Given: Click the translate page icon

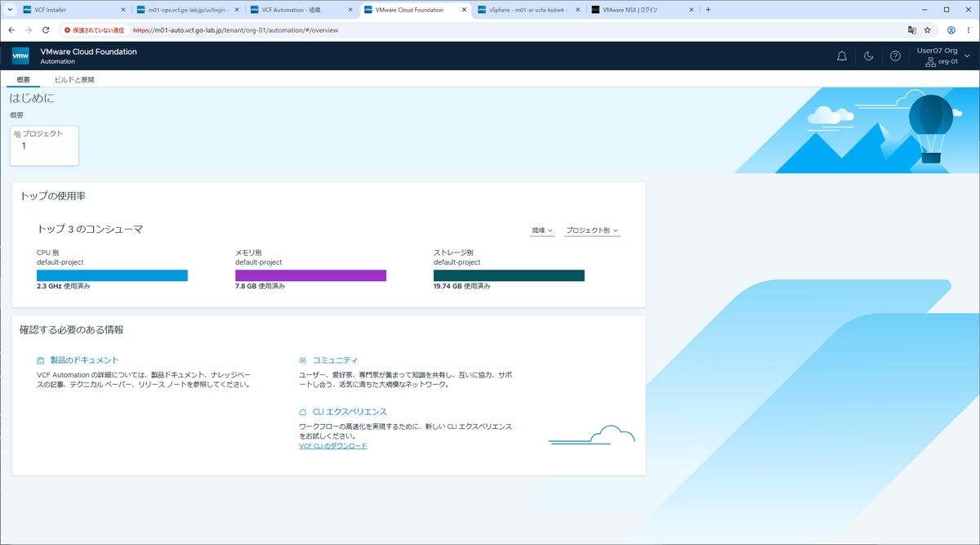Looking at the screenshot, I should point(912,29).
